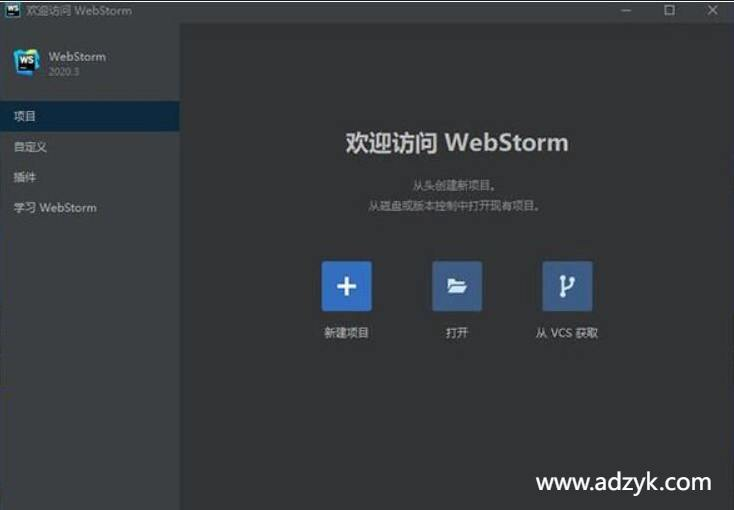
Task: Click the New Project plus icon
Action: [347, 286]
